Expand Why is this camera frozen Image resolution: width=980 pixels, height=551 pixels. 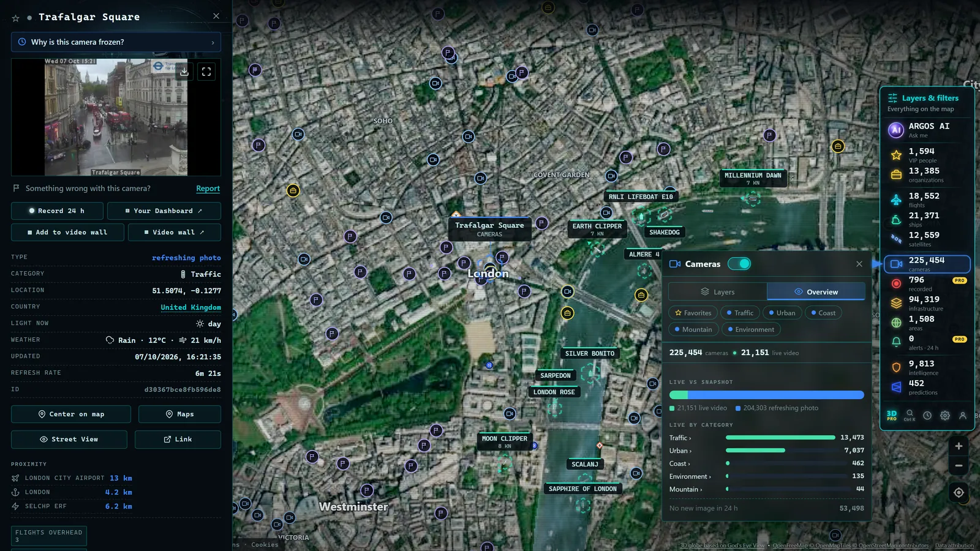116,42
